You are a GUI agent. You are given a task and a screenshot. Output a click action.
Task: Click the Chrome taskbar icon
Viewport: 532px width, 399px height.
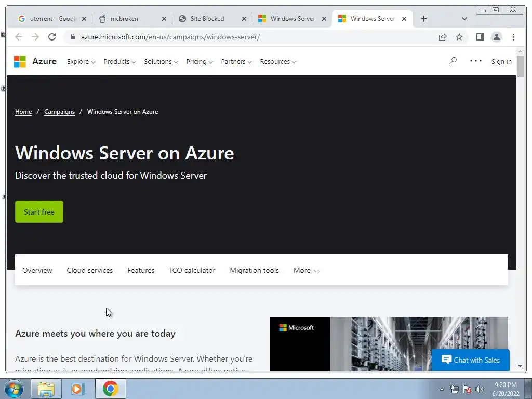pyautogui.click(x=111, y=389)
